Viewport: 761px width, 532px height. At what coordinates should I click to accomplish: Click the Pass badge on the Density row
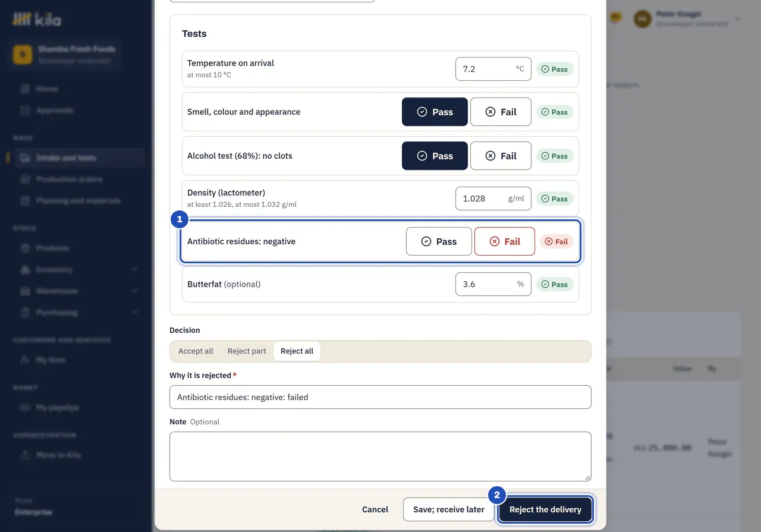tap(555, 199)
